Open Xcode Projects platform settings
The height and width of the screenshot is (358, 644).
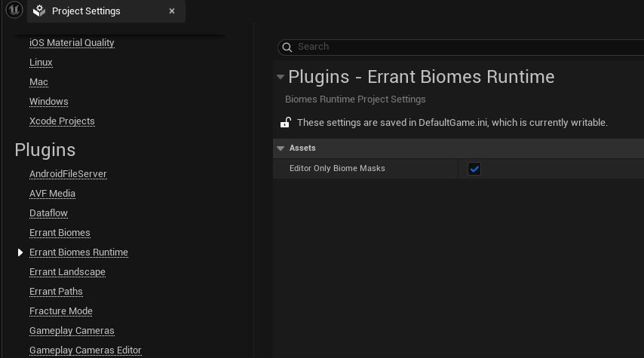62,121
